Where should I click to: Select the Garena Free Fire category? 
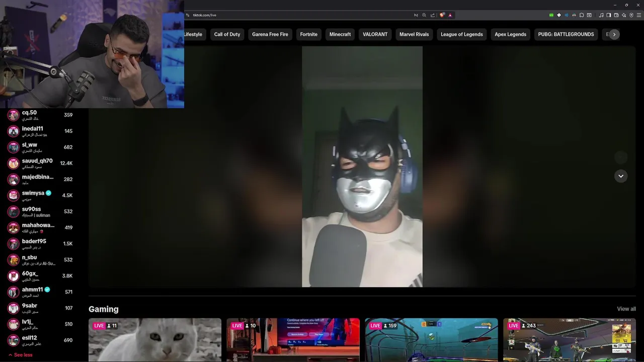pos(270,34)
